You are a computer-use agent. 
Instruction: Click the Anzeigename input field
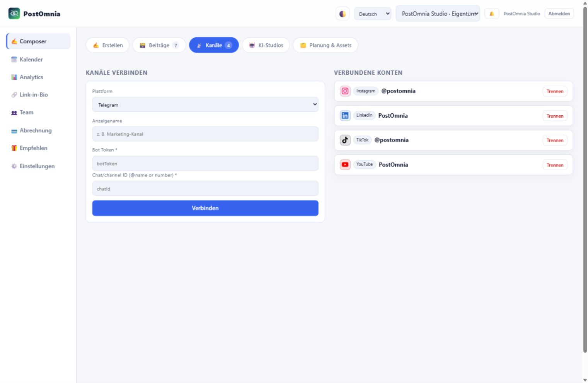point(205,134)
